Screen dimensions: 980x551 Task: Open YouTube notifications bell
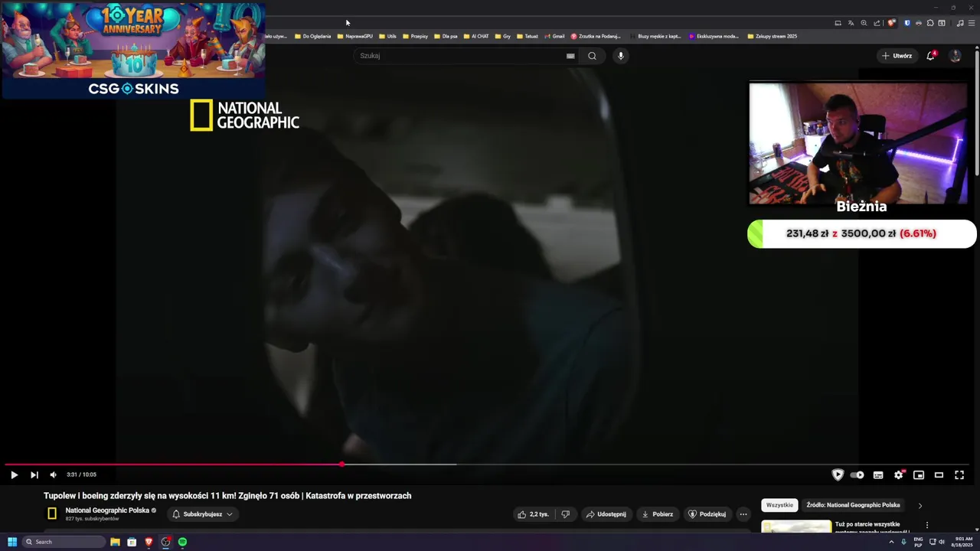click(x=931, y=56)
